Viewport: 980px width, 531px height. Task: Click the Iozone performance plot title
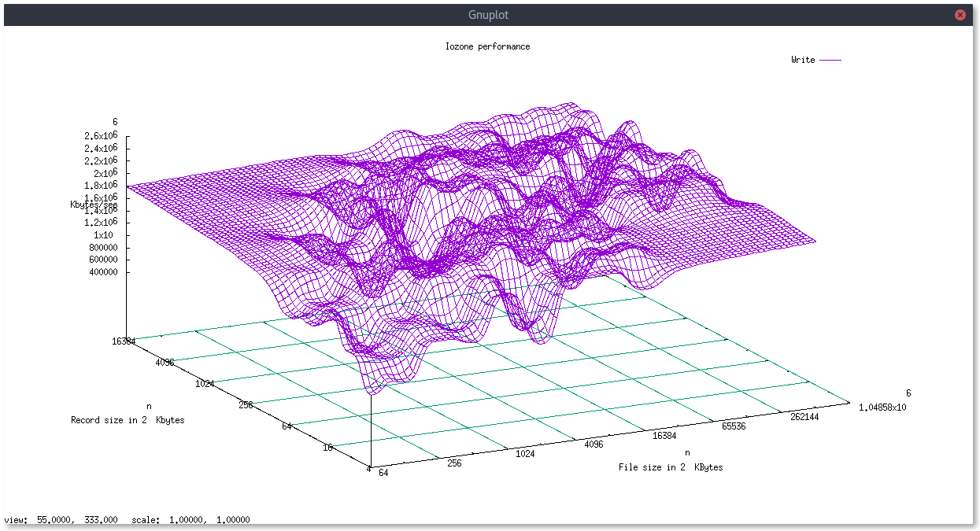[x=488, y=46]
